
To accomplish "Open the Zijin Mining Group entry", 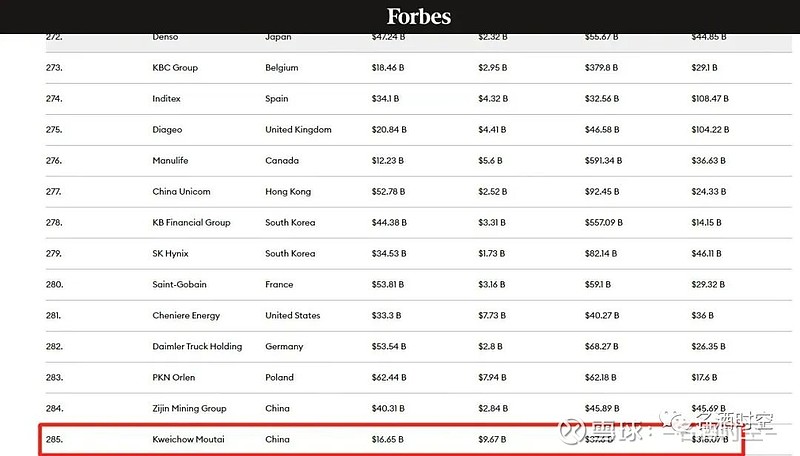I will click(189, 409).
